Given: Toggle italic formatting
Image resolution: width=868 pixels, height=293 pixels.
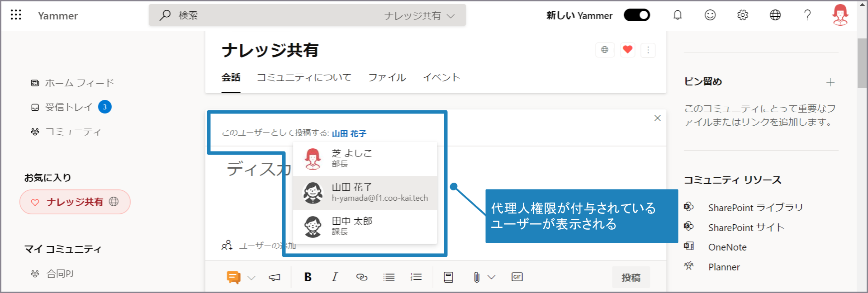Looking at the screenshot, I should 335,277.
